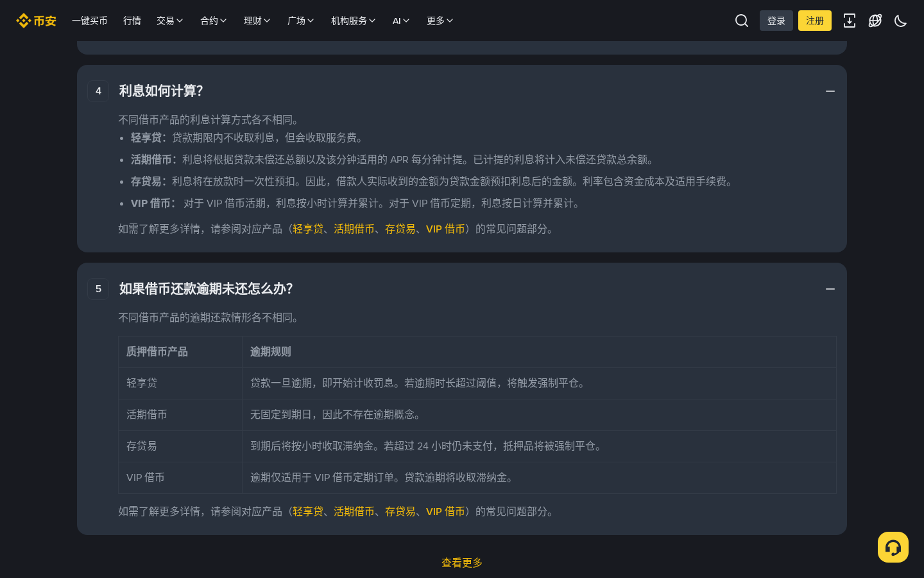Click the number 4 question badge
Viewport: 924px width, 578px height.
pyautogui.click(x=98, y=91)
